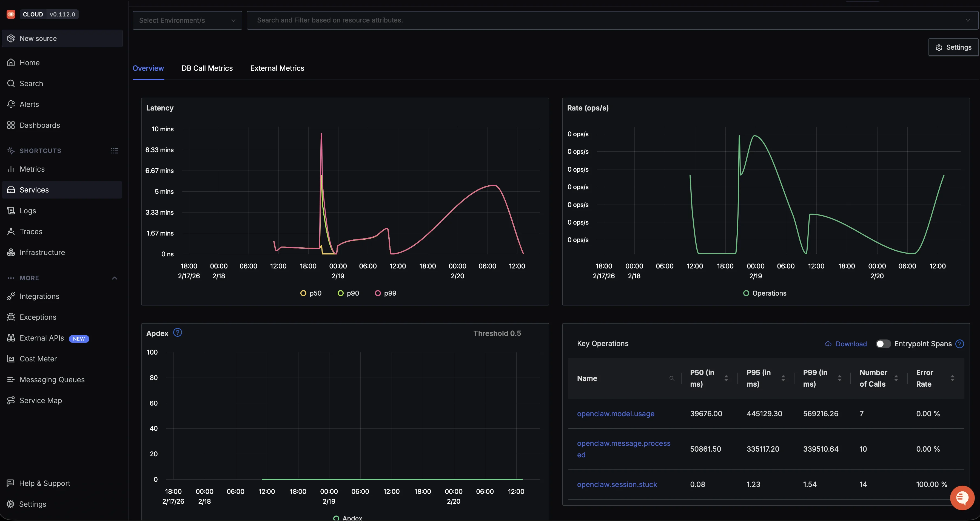Viewport: 980px width, 521px height.
Task: Switch to the DB Call Metrics tab
Action: click(x=207, y=68)
